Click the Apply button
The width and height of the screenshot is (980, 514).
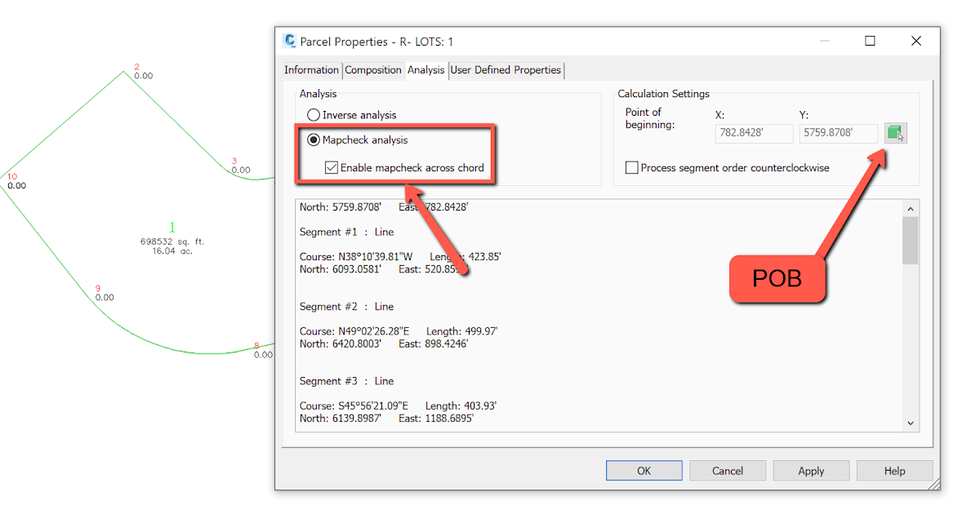click(x=811, y=470)
